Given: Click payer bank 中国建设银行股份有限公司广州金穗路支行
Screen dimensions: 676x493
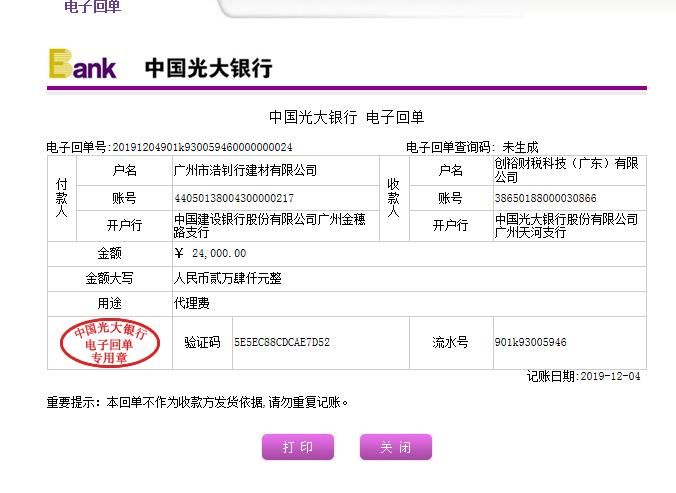Looking at the screenshot, I should pos(269,226).
